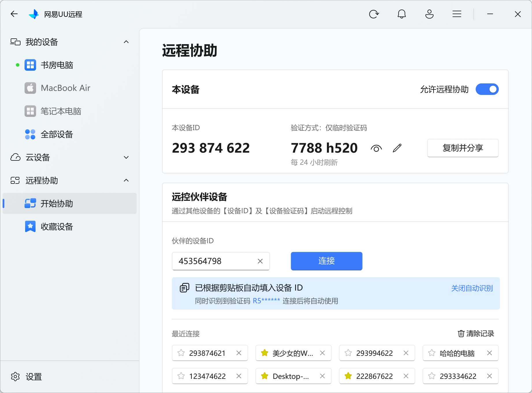
Task: Edit the verification code with pencil icon
Action: 397,148
